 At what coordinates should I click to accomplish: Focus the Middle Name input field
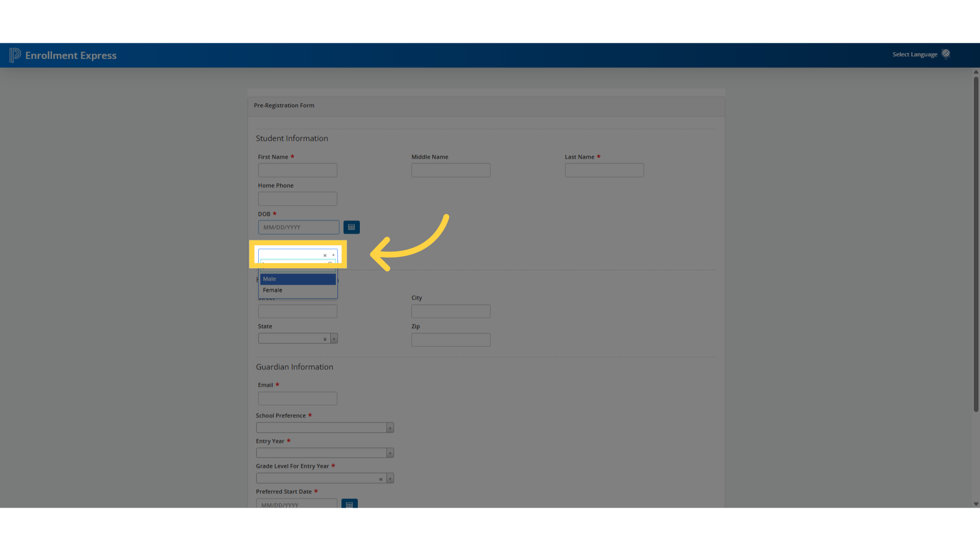[451, 170]
